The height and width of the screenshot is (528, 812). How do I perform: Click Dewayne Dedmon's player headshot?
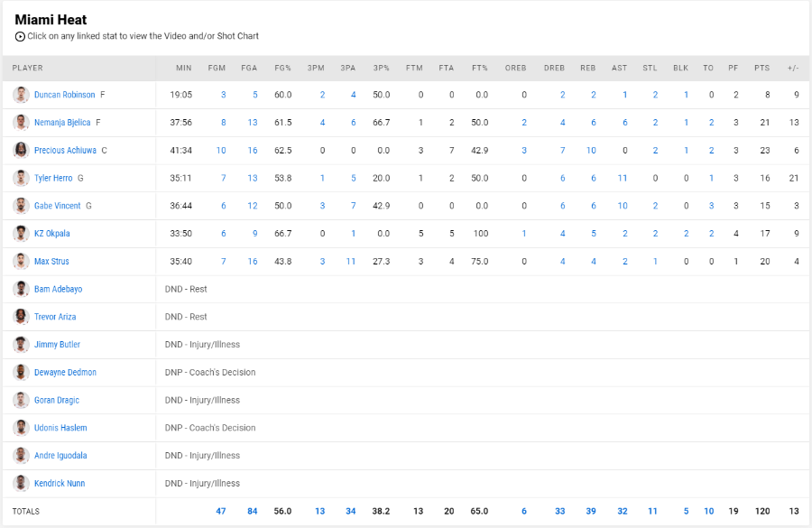pos(21,372)
